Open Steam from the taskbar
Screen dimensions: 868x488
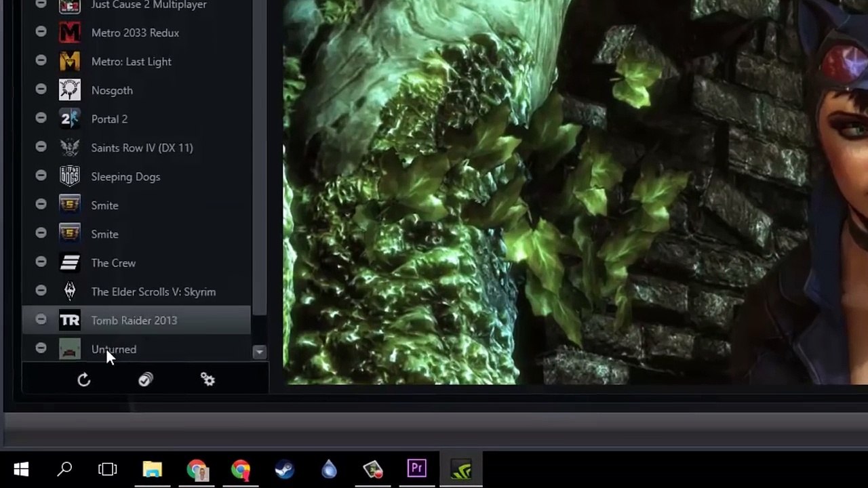click(x=284, y=469)
